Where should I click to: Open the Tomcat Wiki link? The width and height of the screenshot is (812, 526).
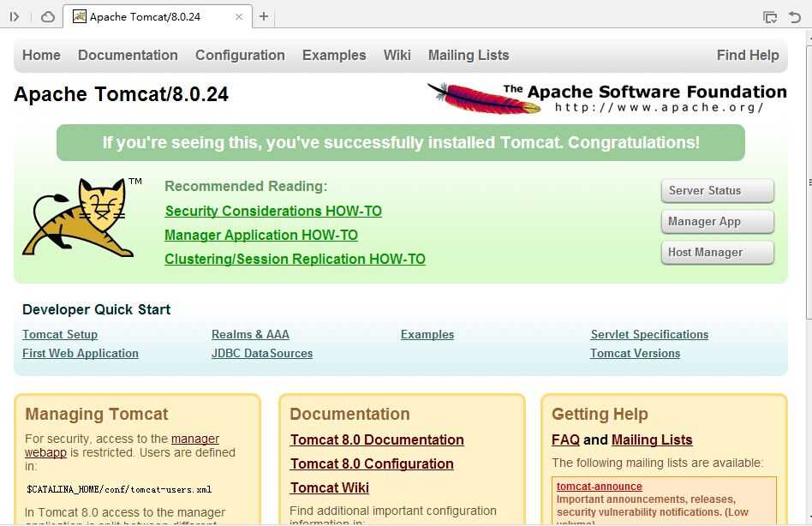coord(330,487)
